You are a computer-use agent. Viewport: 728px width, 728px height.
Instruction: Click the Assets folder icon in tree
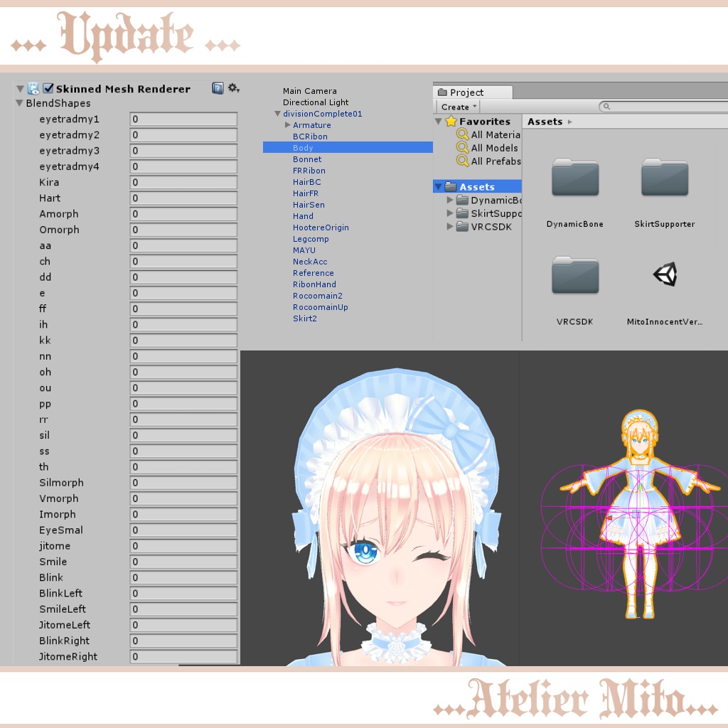click(x=450, y=187)
